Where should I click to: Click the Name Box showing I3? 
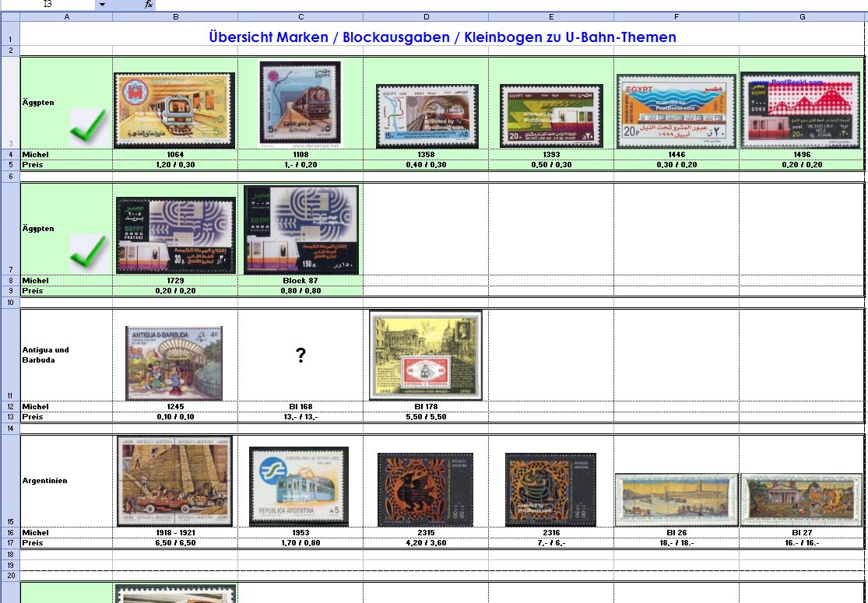(x=47, y=5)
